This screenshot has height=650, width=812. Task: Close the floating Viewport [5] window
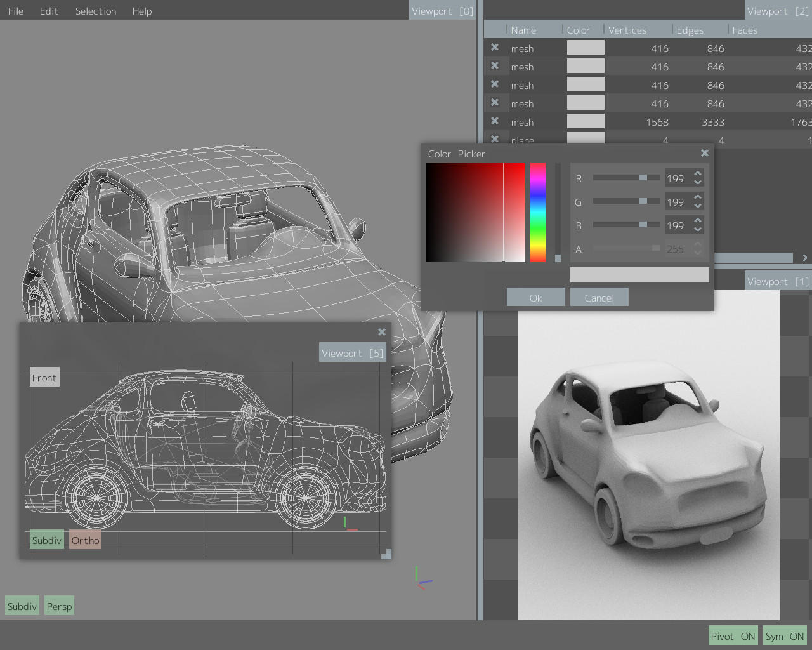pyautogui.click(x=382, y=332)
